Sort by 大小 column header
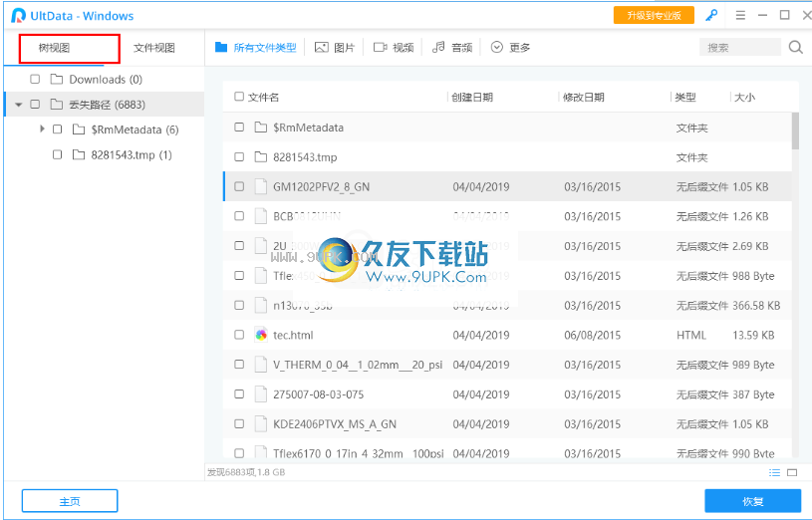The height and width of the screenshot is (520, 812). click(x=744, y=98)
